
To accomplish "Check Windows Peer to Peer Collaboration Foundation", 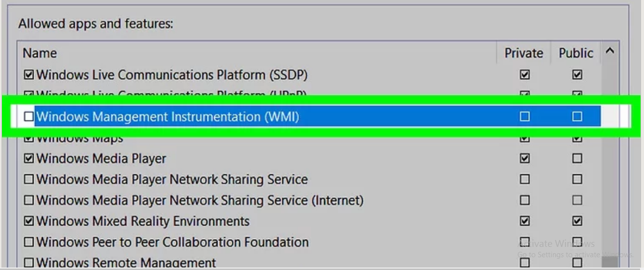I will (x=29, y=242).
